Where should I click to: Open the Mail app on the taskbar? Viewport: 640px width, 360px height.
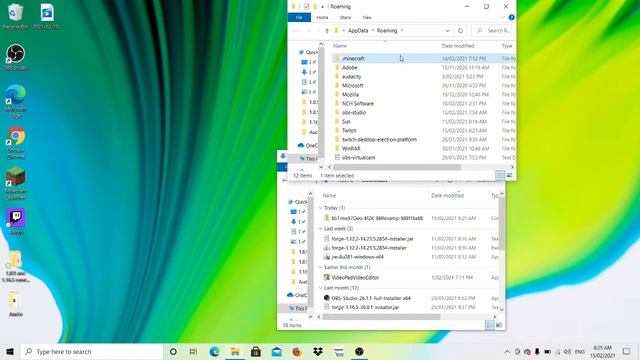(277, 351)
